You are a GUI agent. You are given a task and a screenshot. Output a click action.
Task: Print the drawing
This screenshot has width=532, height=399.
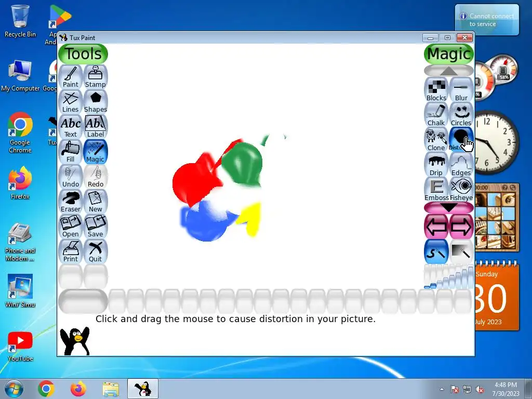(71, 251)
